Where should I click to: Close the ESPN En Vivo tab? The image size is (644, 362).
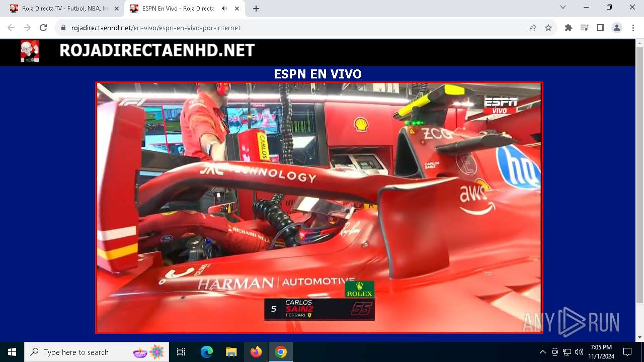point(237,9)
